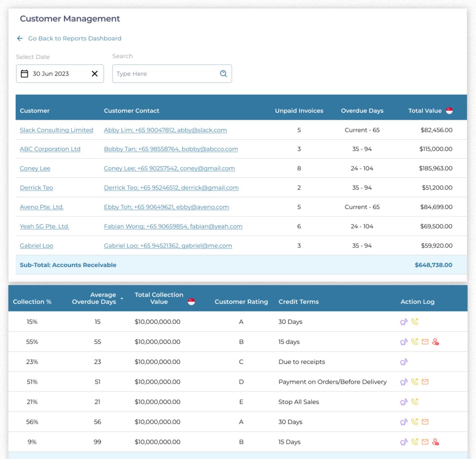Click Ebby Toh contact details link
476x459 pixels.
pos(167,207)
